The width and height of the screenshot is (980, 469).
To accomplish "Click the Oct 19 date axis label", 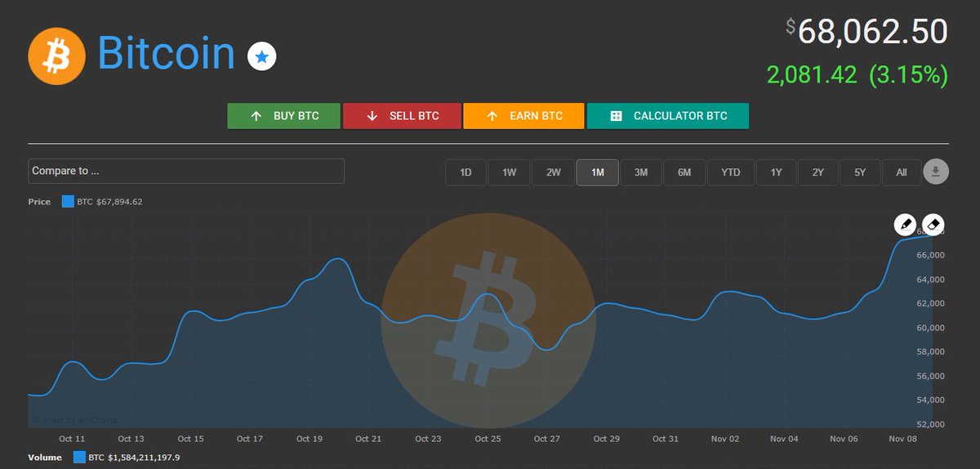I will tap(309, 439).
